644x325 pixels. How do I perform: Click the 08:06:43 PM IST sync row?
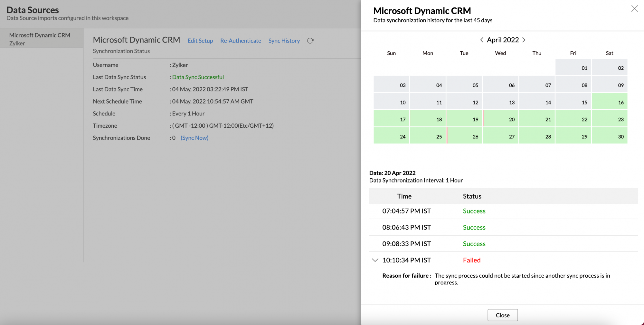pos(503,227)
